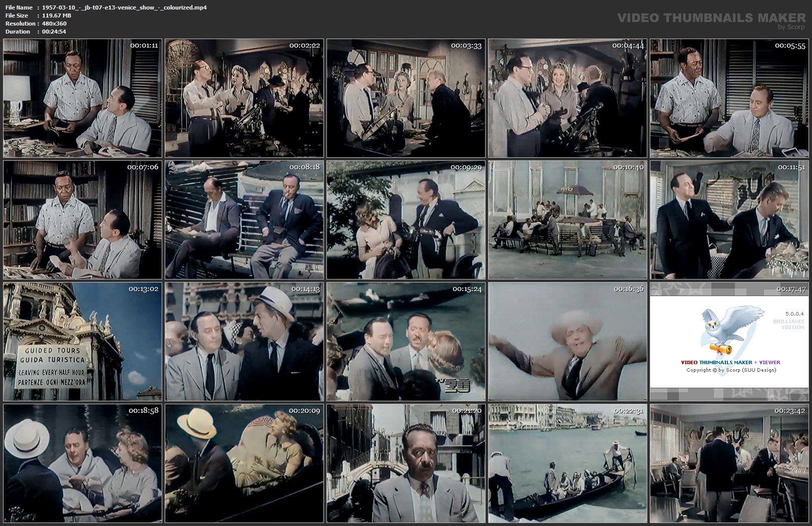Image resolution: width=812 pixels, height=526 pixels.
Task: Choose the frame stamped 00:14:13
Action: tap(244, 342)
